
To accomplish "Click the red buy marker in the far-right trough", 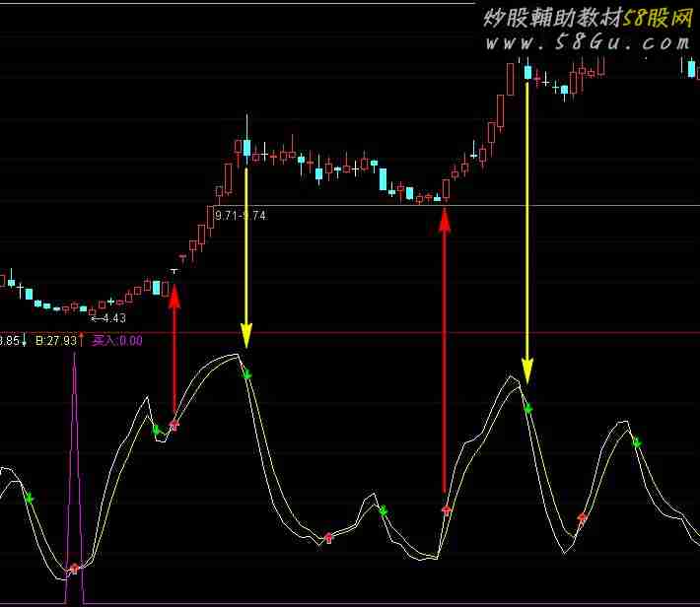I will coord(582,517).
